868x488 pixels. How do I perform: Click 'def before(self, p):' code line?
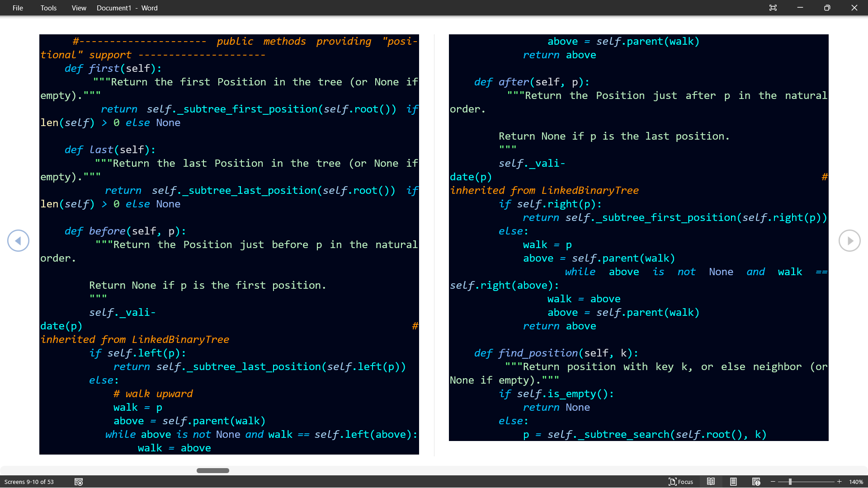tap(125, 231)
